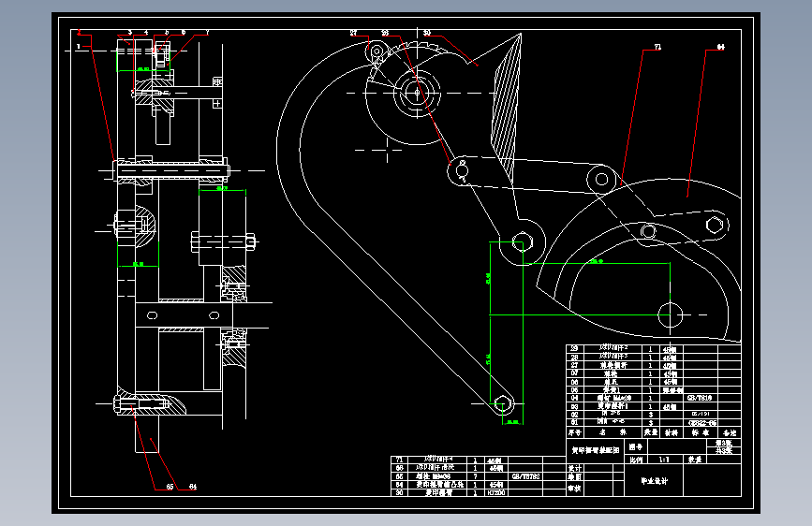This screenshot has width=812, height=526.
Task: Click the hex nut at the right link end
Action: click(715, 226)
